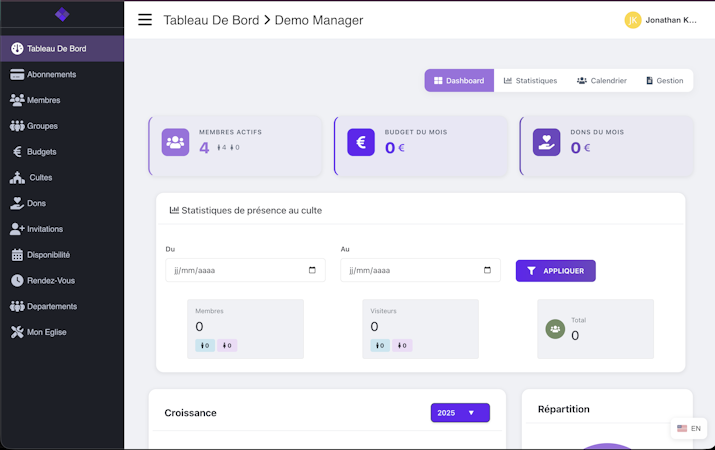The height and width of the screenshot is (450, 715).
Task: Go to the Cultes menu label
Action: click(x=41, y=177)
